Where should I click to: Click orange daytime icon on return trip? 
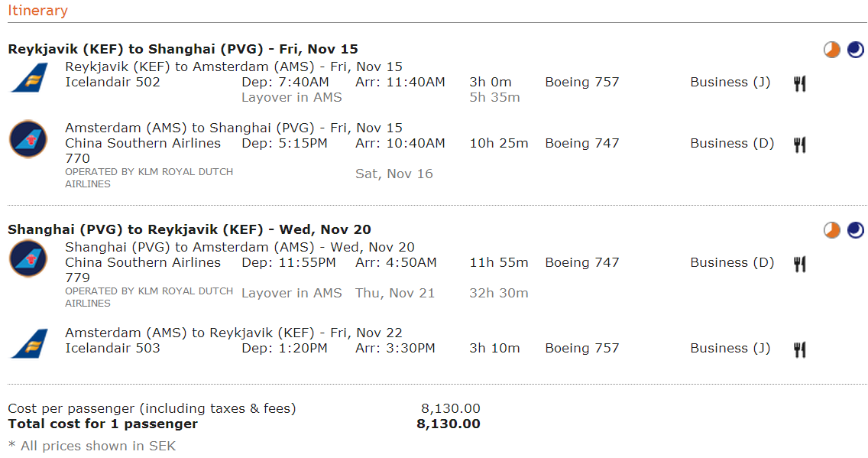[831, 230]
